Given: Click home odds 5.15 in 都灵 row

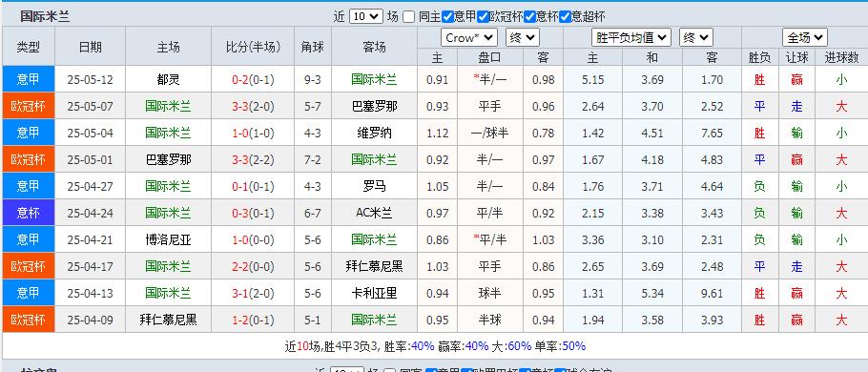Looking at the screenshot, I should [x=593, y=80].
